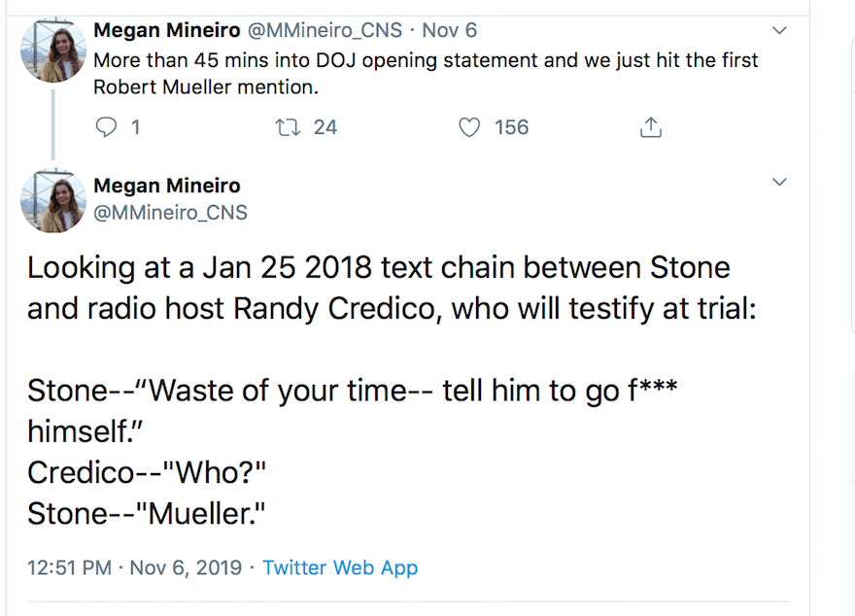Click the reply speech bubble icon

pyautogui.click(x=109, y=127)
